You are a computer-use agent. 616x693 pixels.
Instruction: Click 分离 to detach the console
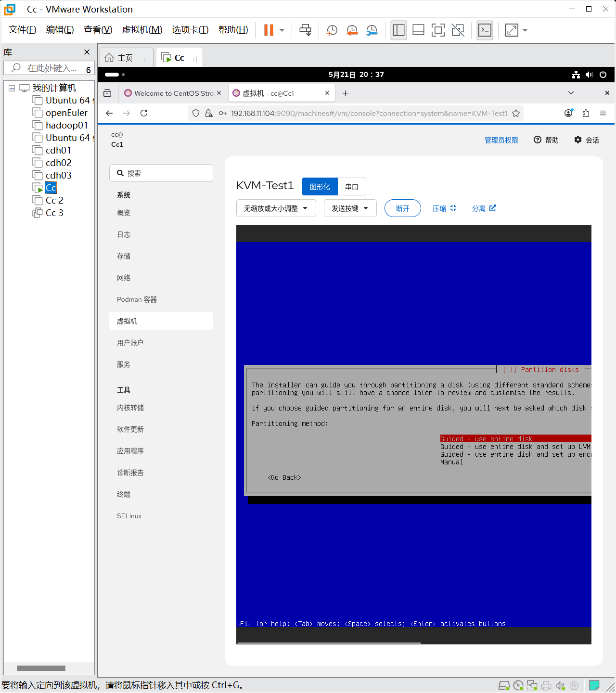(484, 208)
